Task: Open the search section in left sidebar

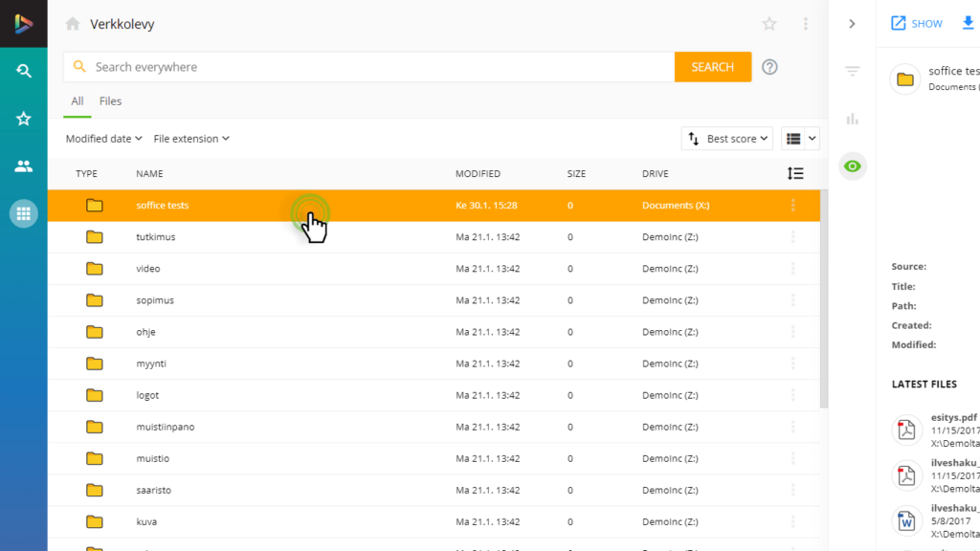Action: click(24, 71)
